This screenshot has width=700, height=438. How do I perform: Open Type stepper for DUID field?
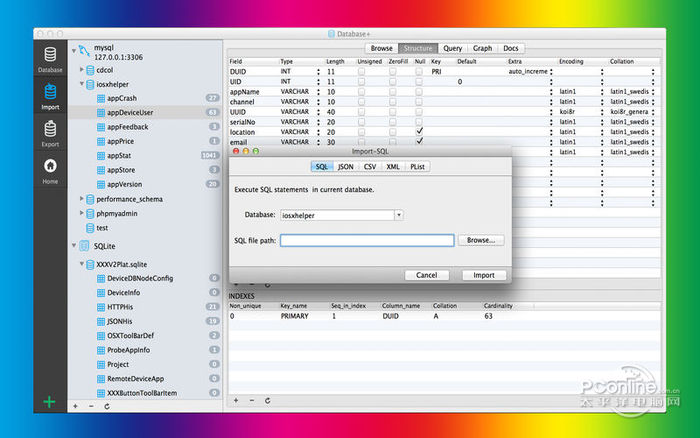[x=319, y=72]
